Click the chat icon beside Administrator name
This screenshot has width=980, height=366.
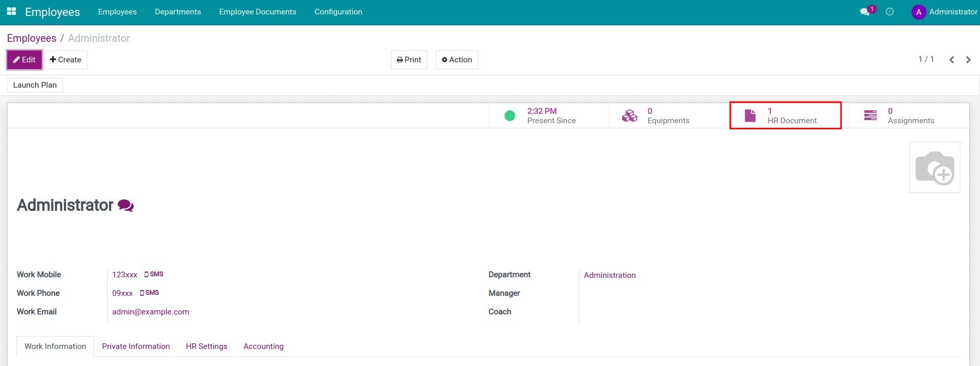tap(126, 206)
